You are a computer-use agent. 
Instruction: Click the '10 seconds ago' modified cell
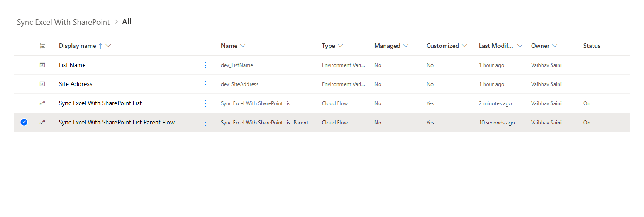point(497,123)
